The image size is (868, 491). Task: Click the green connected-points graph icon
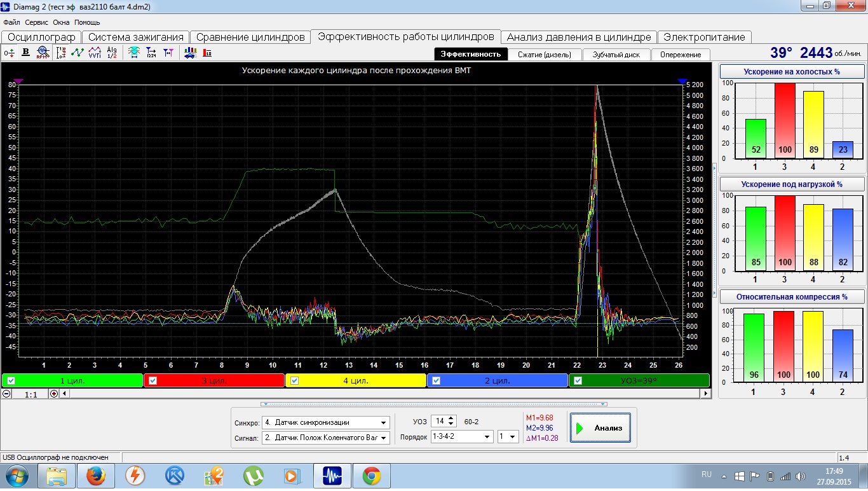click(78, 53)
